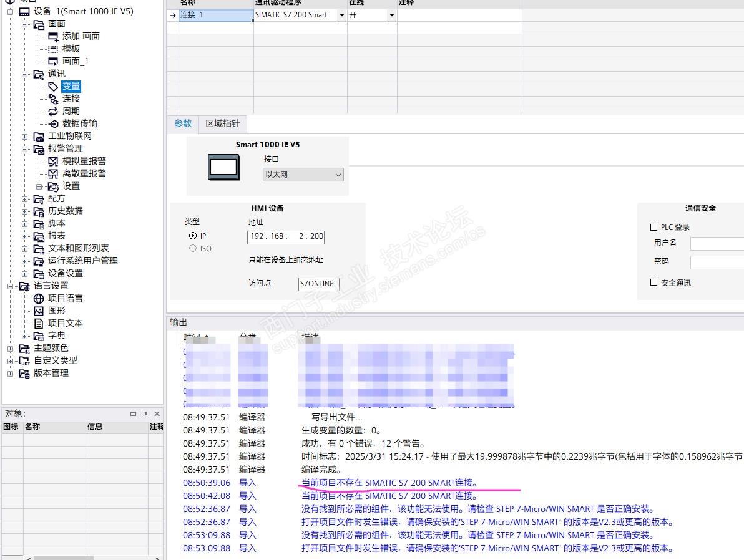Image resolution: width=744 pixels, height=560 pixels.
Task: Expand the 主题颜色 tree node
Action: pos(10,348)
